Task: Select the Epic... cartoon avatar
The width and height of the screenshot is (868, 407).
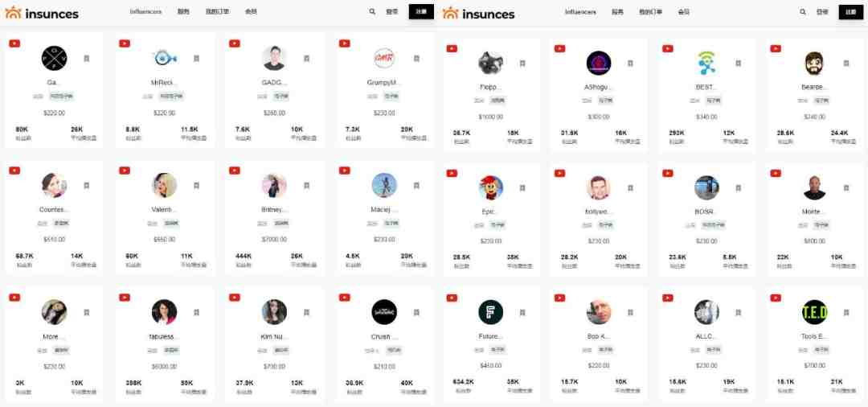Action: coord(490,187)
